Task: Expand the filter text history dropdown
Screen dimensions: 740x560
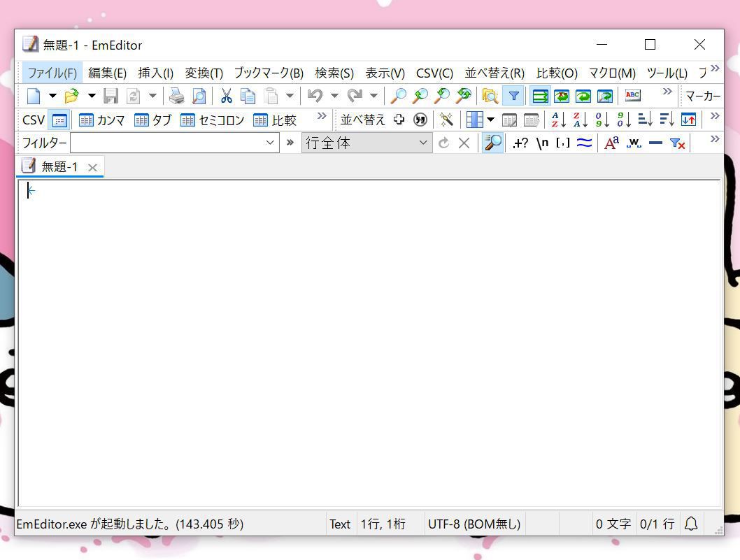Action: tap(271, 143)
